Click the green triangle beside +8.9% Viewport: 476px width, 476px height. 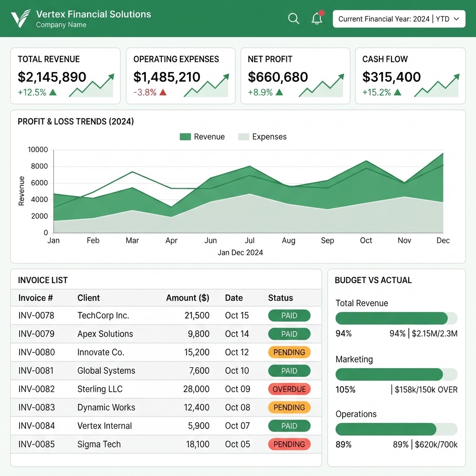pyautogui.click(x=279, y=92)
